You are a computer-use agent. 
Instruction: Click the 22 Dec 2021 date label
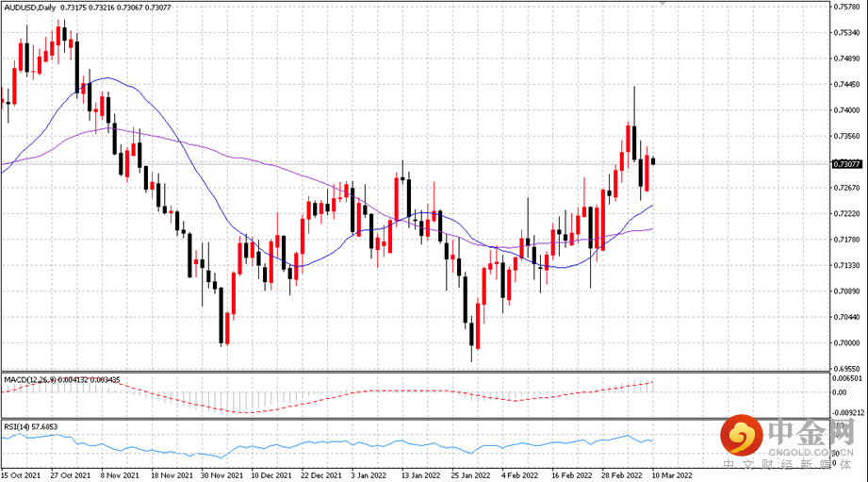coord(321,475)
